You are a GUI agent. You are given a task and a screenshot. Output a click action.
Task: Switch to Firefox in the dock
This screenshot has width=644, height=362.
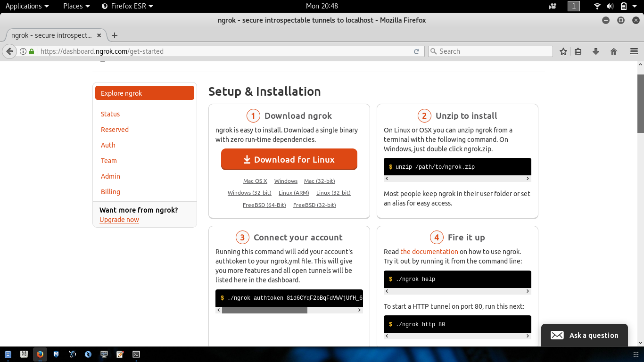pyautogui.click(x=40, y=354)
